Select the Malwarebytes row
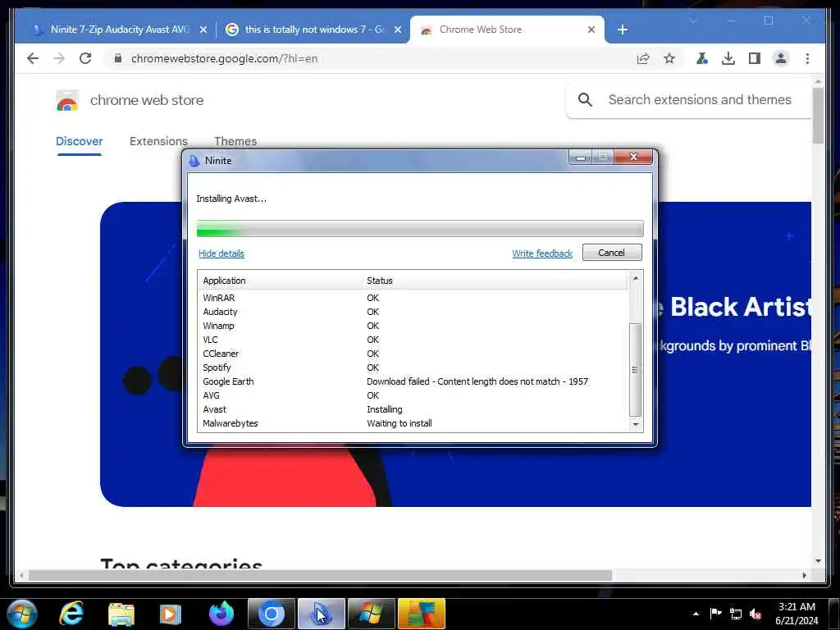The image size is (840, 630). click(x=413, y=423)
